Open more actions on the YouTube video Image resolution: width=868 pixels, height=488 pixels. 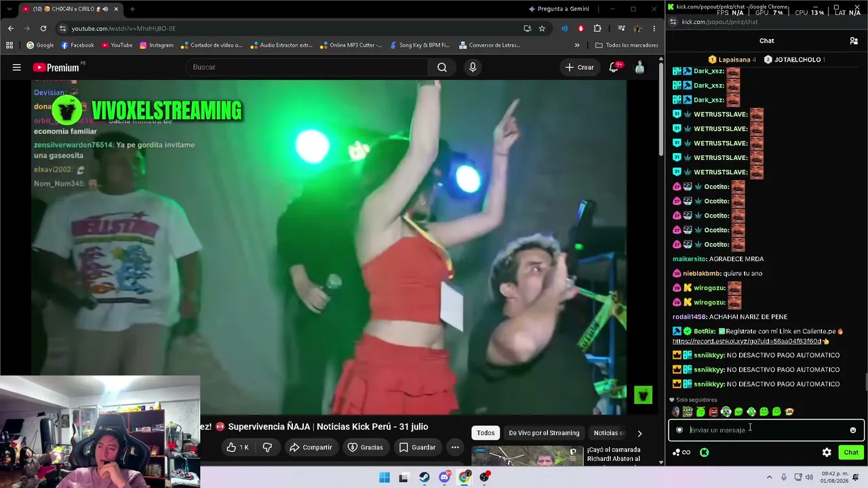pyautogui.click(x=455, y=447)
